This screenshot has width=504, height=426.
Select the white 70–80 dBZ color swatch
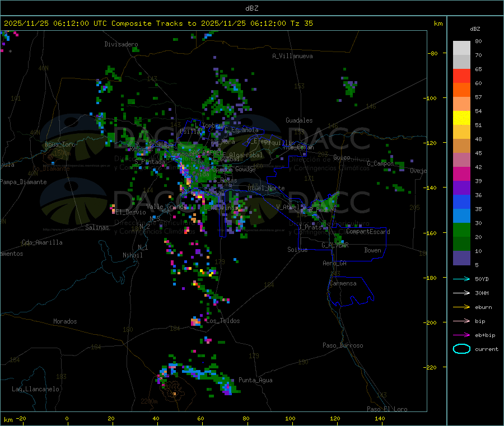[461, 48]
